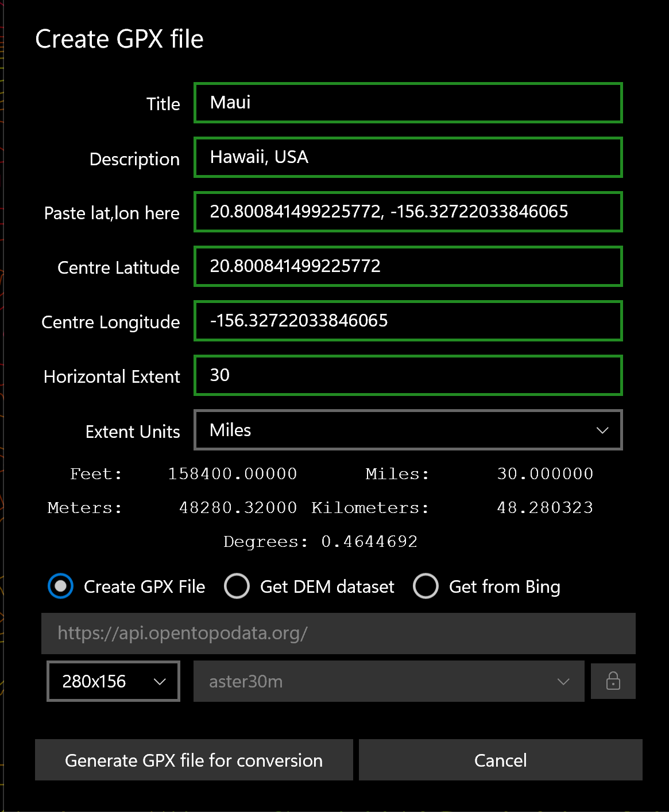
Task: Click into the Title field containing Maui
Action: tap(408, 103)
